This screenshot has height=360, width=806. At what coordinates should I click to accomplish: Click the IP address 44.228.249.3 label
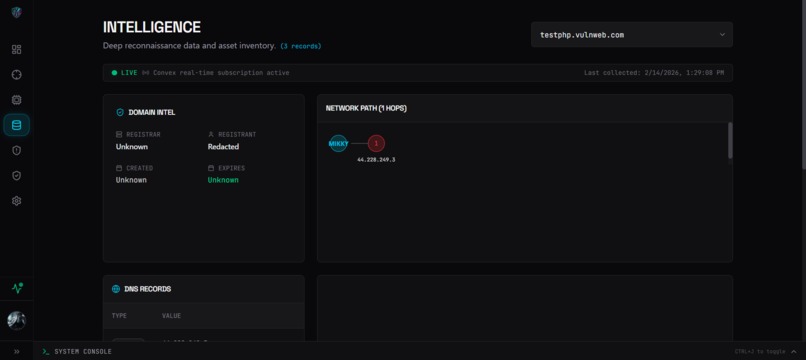point(376,160)
